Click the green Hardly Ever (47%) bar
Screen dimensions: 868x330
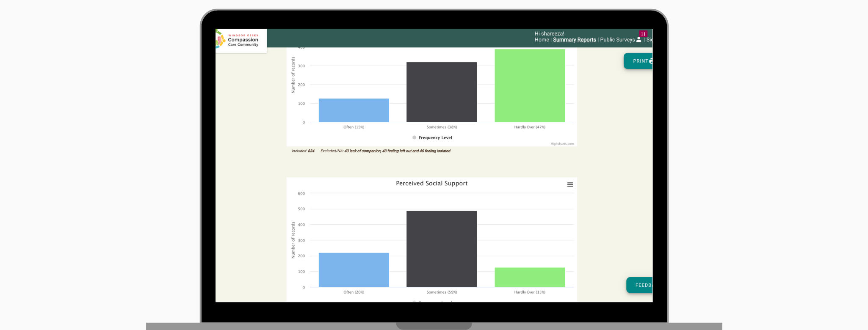point(529,86)
